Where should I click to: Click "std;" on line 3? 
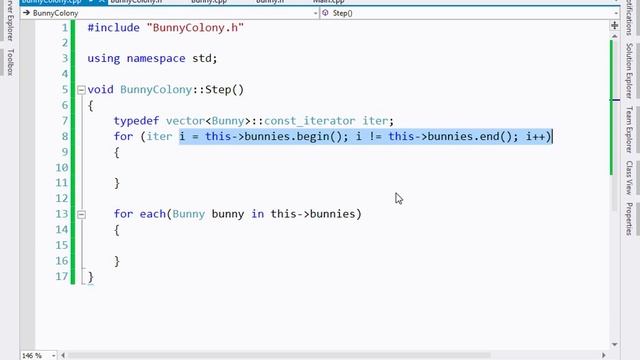pyautogui.click(x=204, y=59)
